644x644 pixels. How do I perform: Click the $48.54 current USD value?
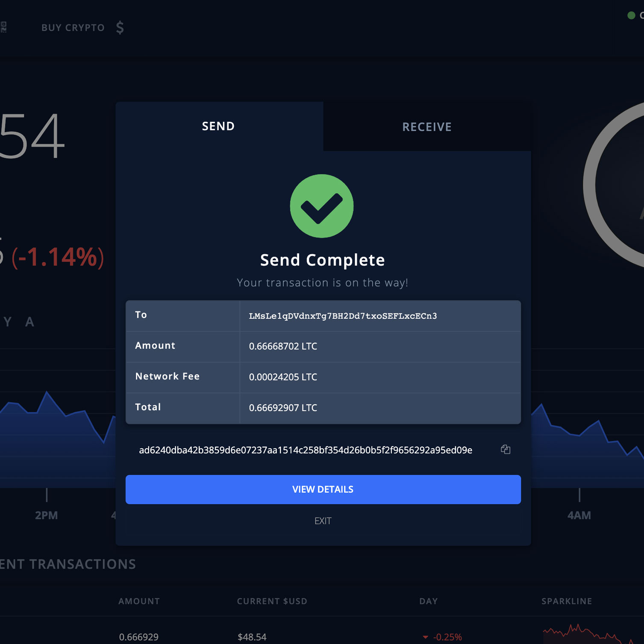[252, 637]
